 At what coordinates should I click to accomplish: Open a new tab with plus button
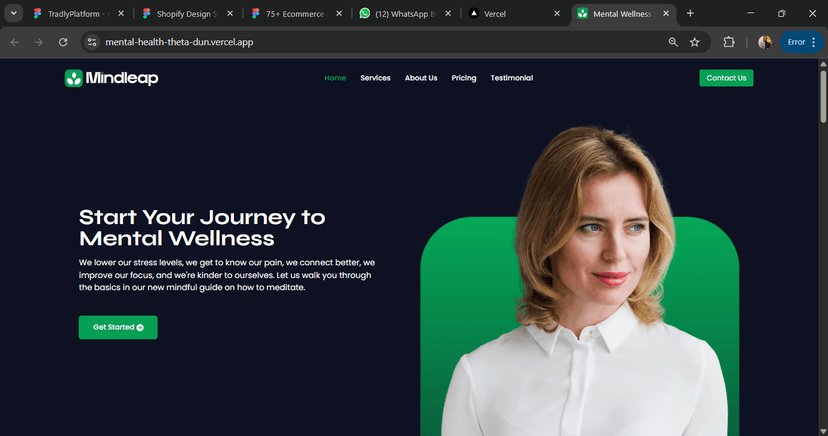(x=690, y=14)
